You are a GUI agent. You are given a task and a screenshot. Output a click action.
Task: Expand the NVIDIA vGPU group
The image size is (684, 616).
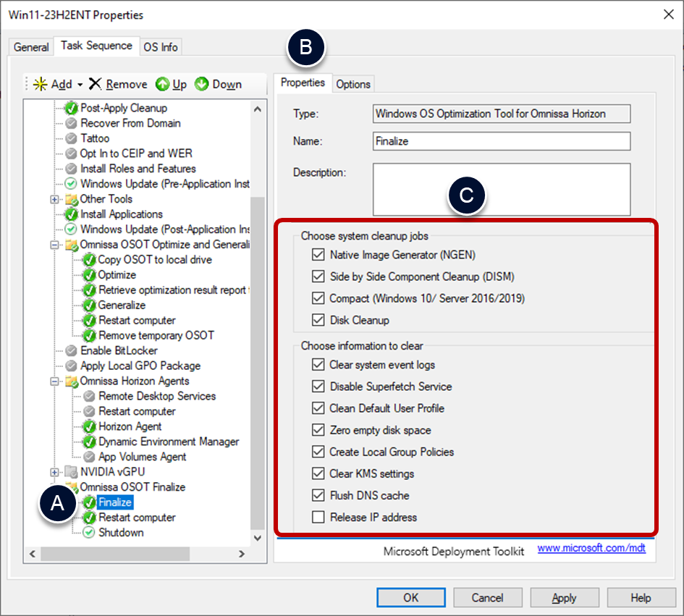tap(54, 472)
